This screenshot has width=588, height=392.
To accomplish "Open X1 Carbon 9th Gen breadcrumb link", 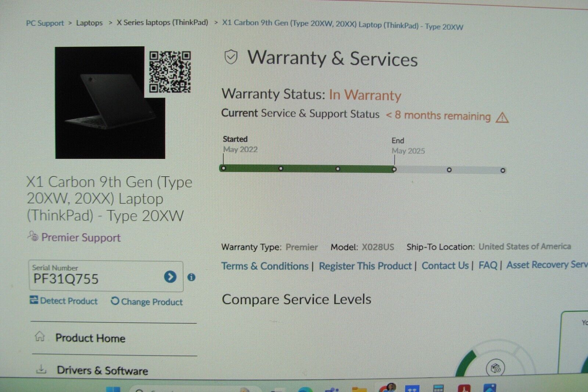I will pos(343,25).
